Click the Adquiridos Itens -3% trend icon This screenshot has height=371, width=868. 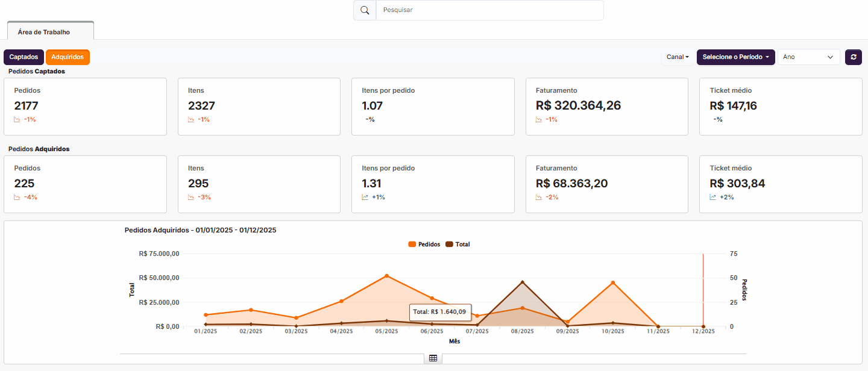point(191,198)
